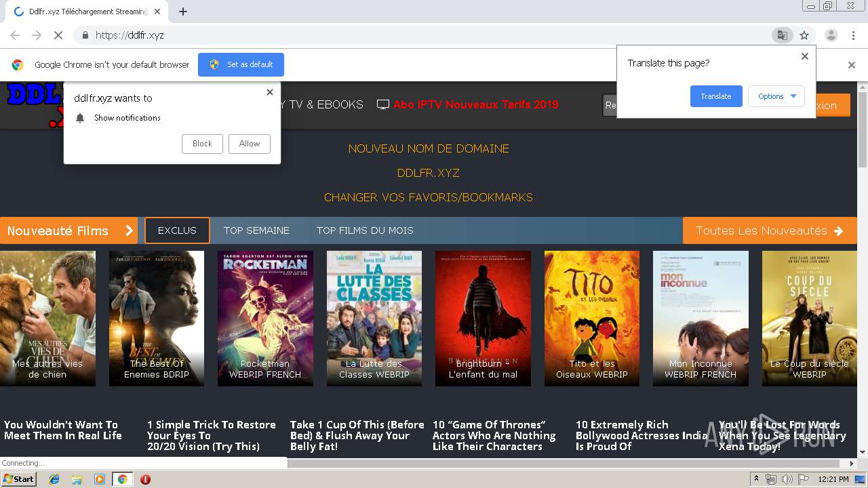Close the translate popup

coord(805,56)
